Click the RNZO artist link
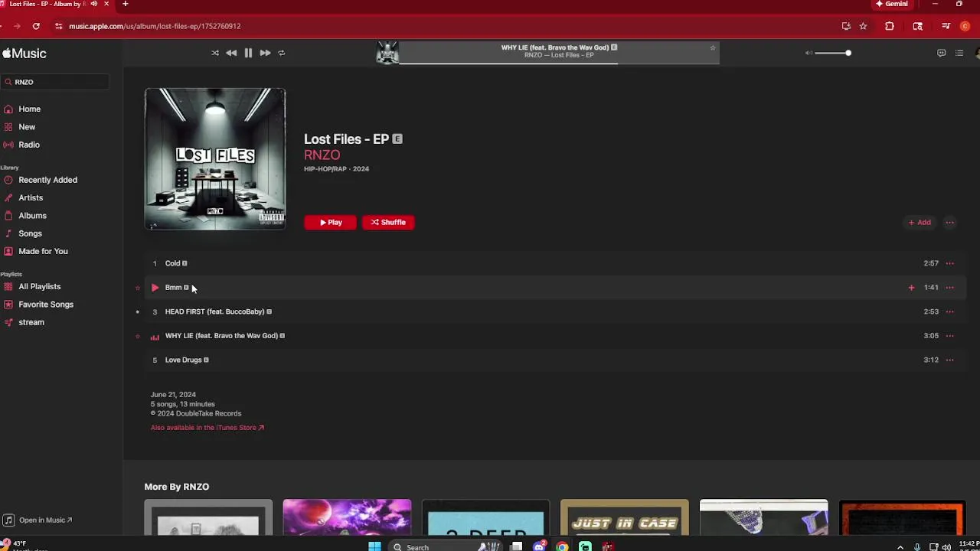Viewport: 980px width, 551px height. [x=322, y=155]
